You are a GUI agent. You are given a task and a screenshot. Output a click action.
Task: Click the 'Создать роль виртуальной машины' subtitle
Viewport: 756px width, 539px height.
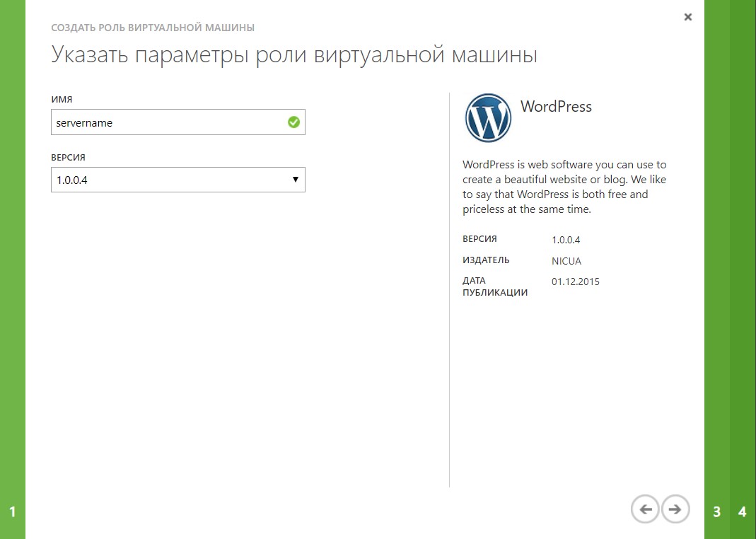coord(153,28)
